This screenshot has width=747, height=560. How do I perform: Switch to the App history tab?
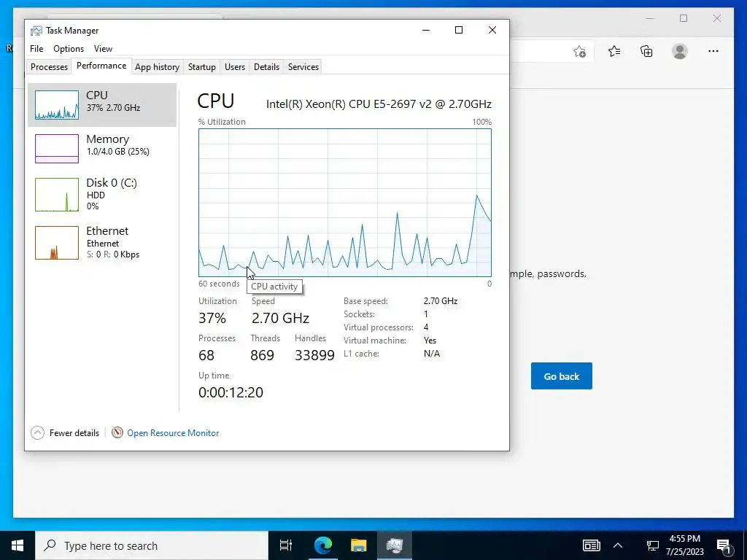[157, 66]
